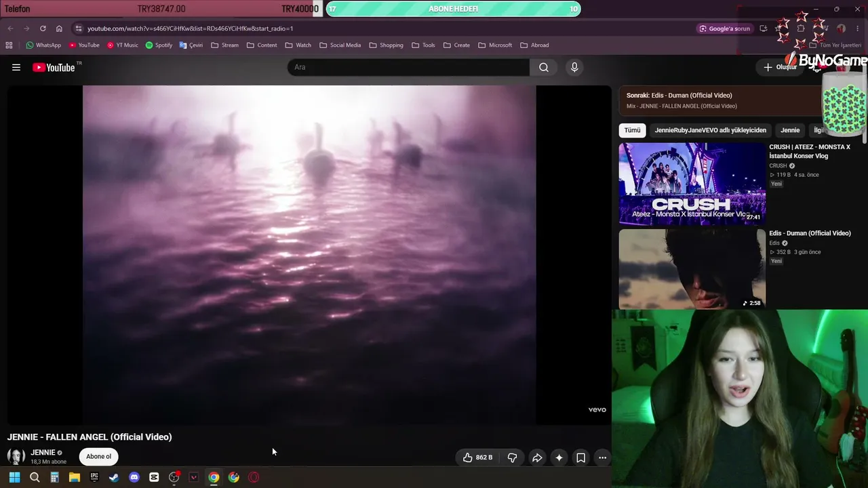Image resolution: width=868 pixels, height=488 pixels.
Task: Open Windows Start menu
Action: coord(14,477)
